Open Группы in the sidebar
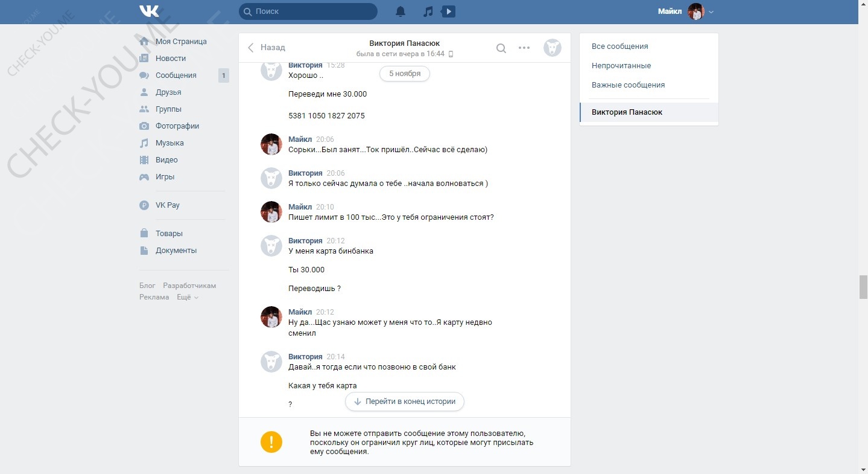868x474 pixels. pos(168,109)
